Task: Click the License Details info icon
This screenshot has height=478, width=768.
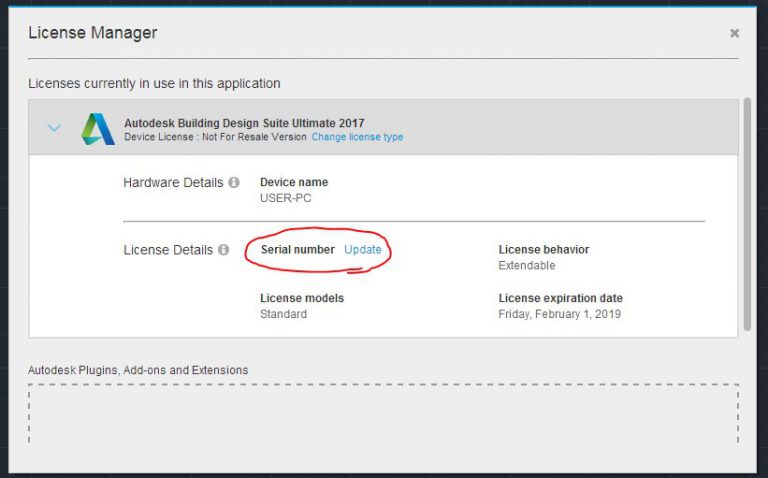Action: pos(224,250)
